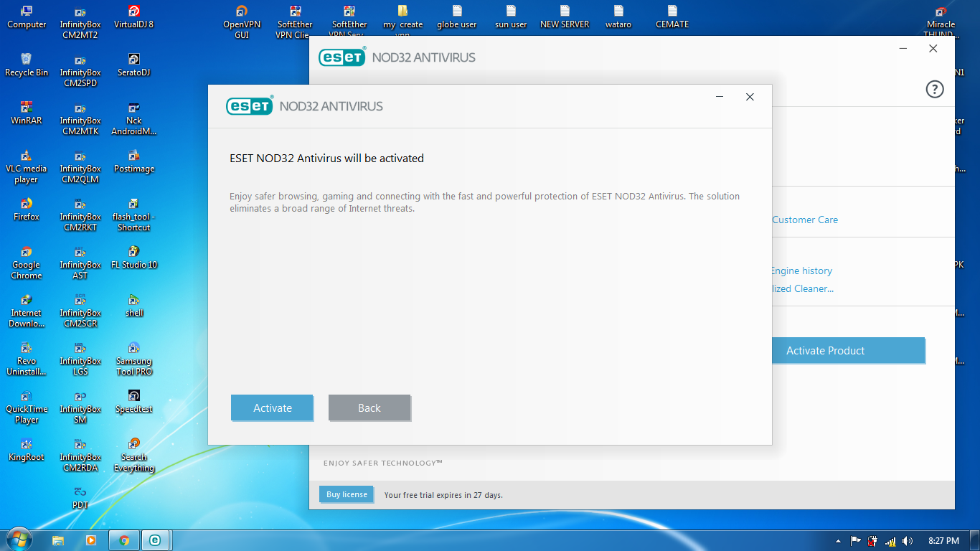This screenshot has height=551, width=980.
Task: Open the wataro file on desktop
Action: click(618, 18)
